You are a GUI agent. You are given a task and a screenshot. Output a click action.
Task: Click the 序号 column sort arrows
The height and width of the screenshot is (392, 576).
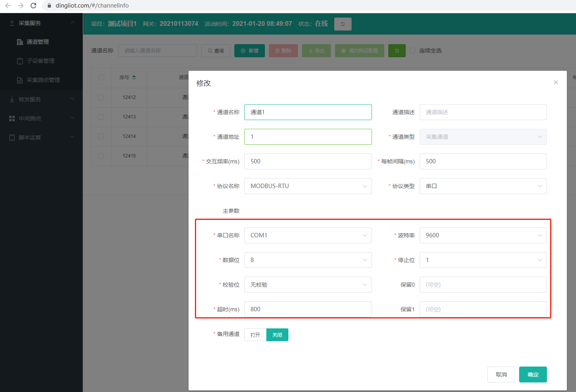pyautogui.click(x=134, y=78)
